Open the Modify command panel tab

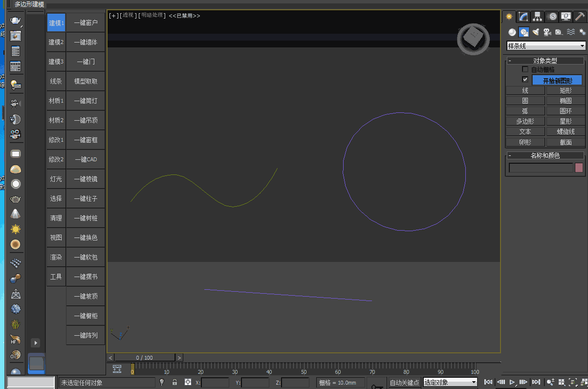coord(523,17)
